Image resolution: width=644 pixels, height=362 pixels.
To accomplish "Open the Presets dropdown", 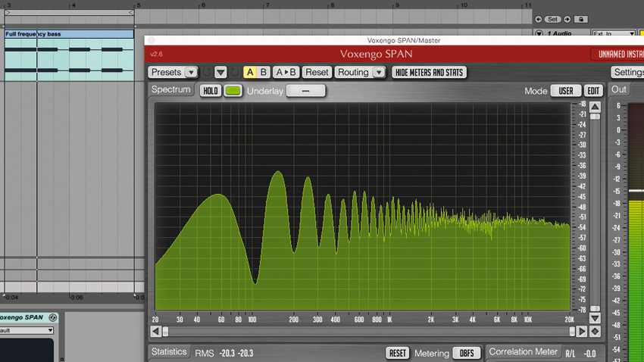I will click(x=173, y=72).
